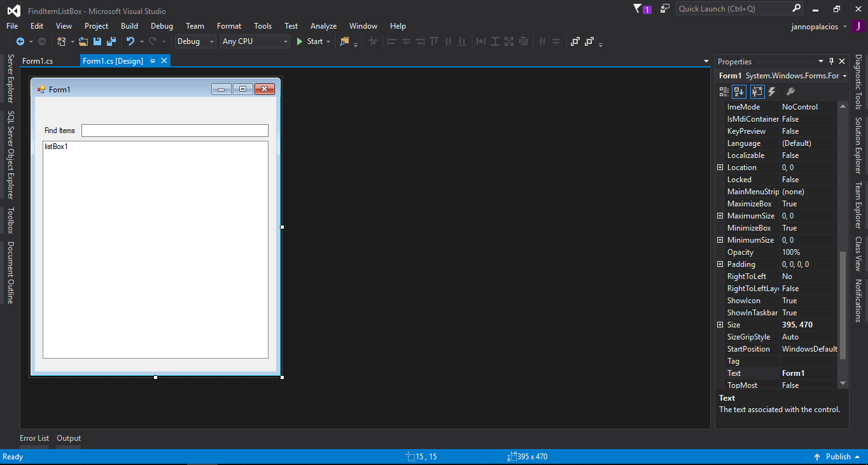
Task: Navigate backward with the blue arrow
Action: click(x=20, y=41)
